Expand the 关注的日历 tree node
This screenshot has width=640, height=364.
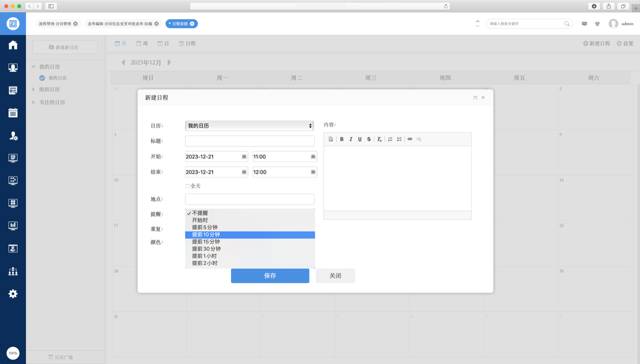(33, 102)
